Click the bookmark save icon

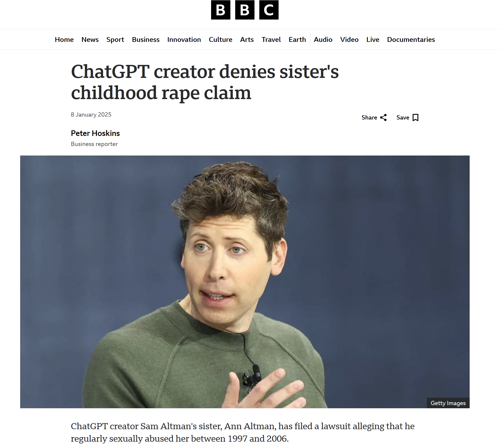point(416,117)
